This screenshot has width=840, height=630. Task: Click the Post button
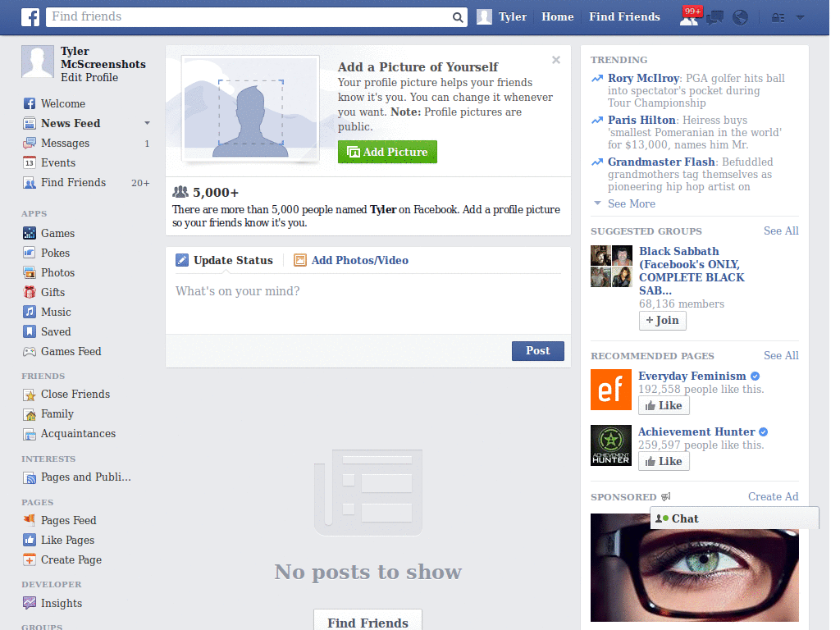tap(538, 351)
